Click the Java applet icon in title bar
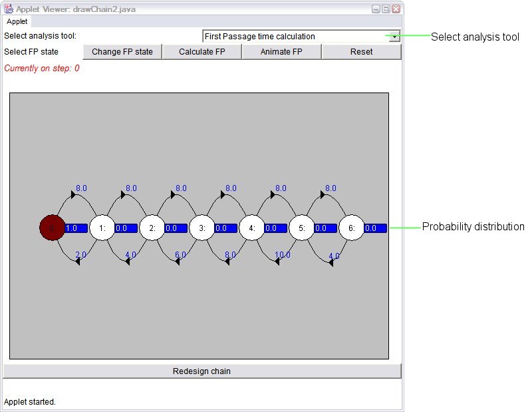The width and height of the screenshot is (532, 412). 9,9
